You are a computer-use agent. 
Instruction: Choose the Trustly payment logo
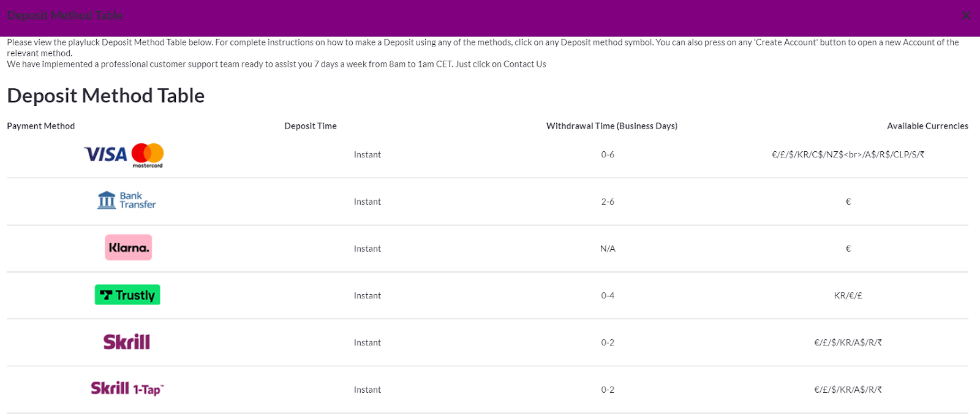[127, 295]
